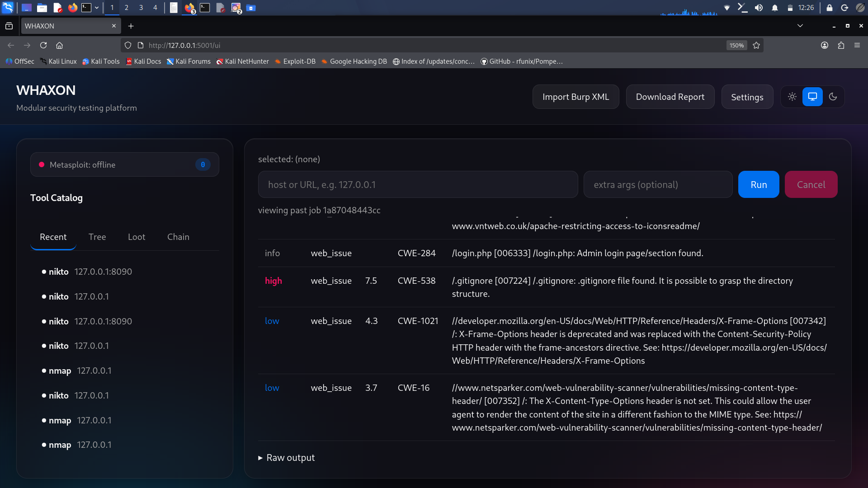Open notifications bell in tray

coord(775,8)
